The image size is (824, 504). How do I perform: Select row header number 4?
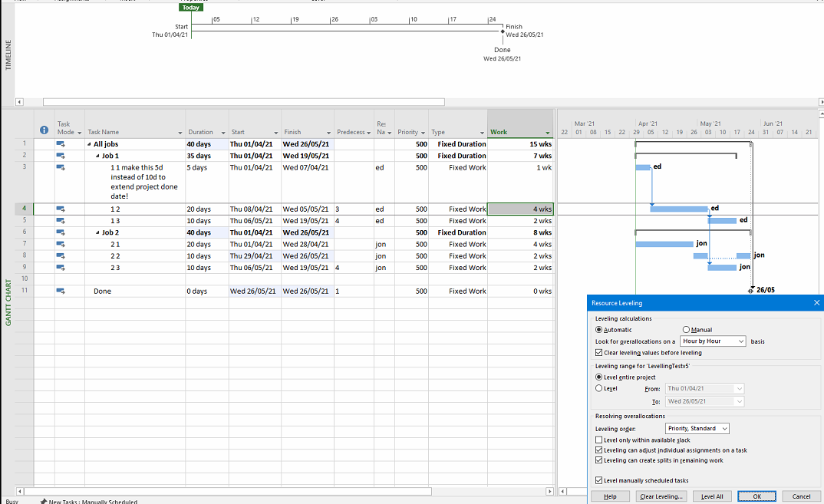(25, 209)
